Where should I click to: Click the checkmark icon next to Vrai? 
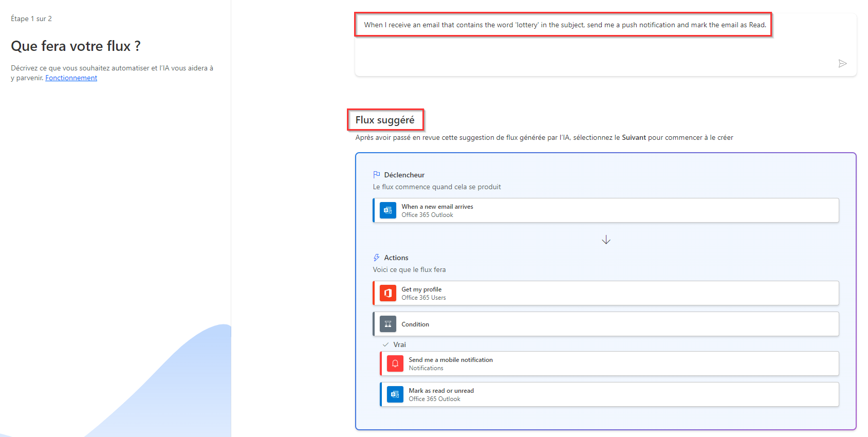pyautogui.click(x=385, y=344)
